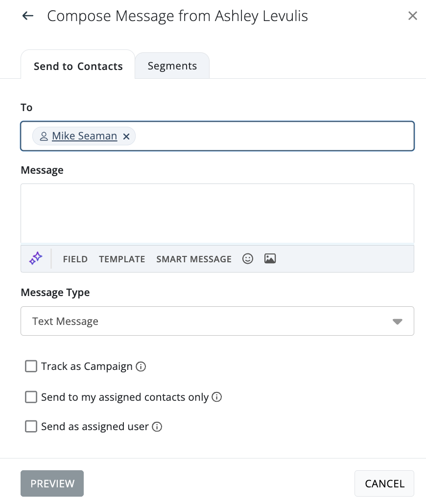Switch to the Segments tab

(x=172, y=66)
